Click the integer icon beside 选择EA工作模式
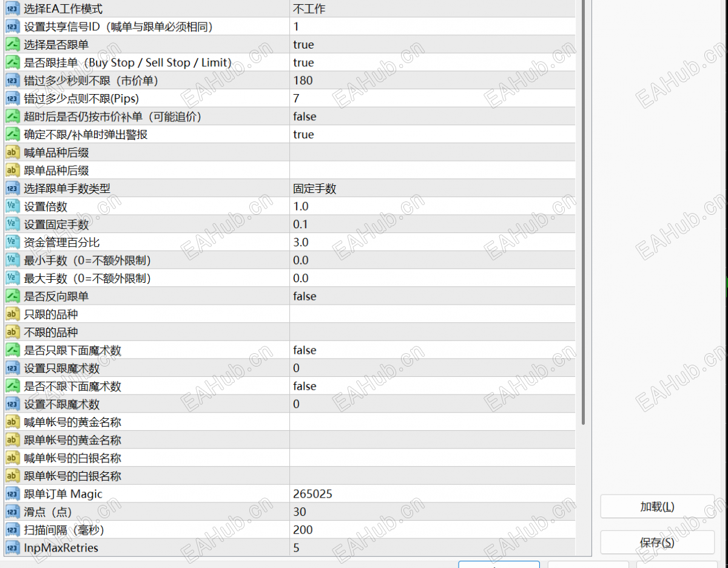 pyautogui.click(x=13, y=8)
